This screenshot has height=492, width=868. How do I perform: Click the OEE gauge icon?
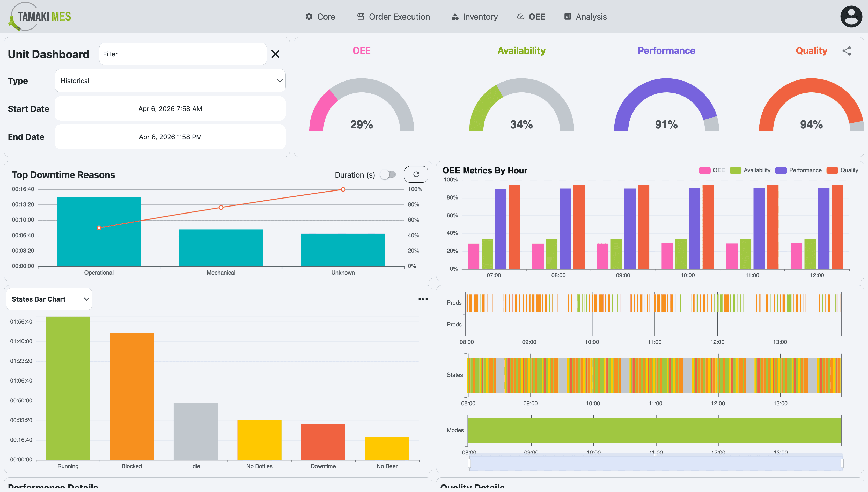click(521, 17)
